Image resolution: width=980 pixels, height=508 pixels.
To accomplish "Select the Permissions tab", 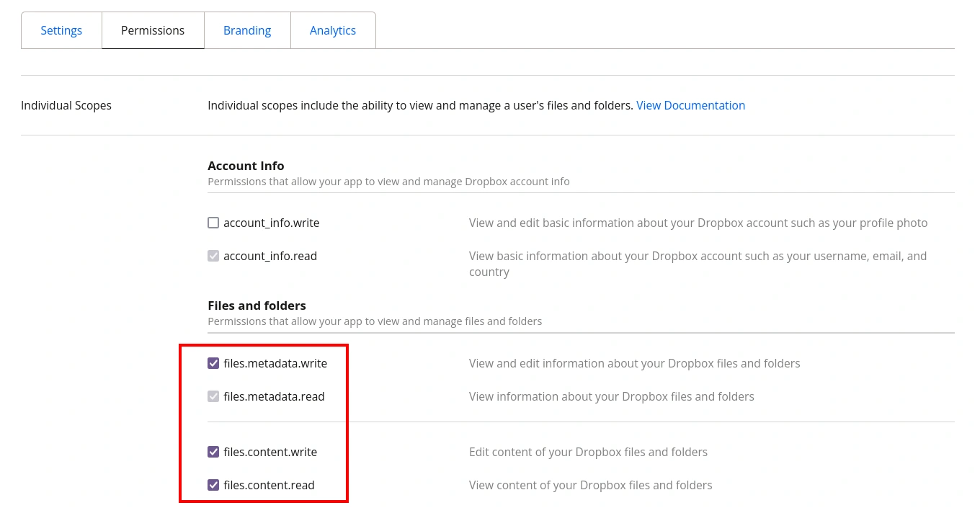I will pyautogui.click(x=153, y=30).
